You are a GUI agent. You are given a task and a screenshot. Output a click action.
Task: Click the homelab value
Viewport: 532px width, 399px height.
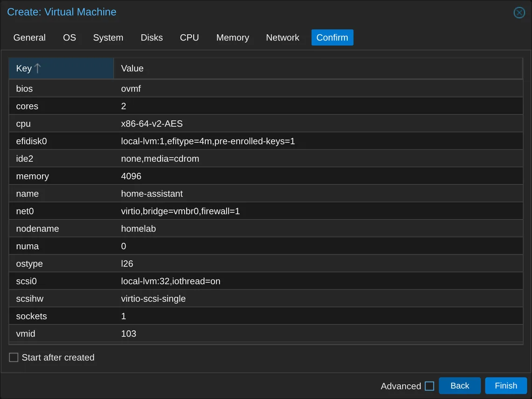pyautogui.click(x=318, y=229)
